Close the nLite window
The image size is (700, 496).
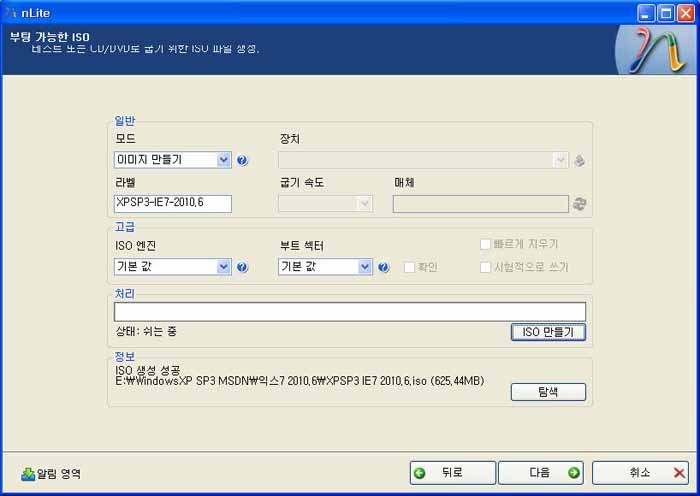(x=686, y=13)
